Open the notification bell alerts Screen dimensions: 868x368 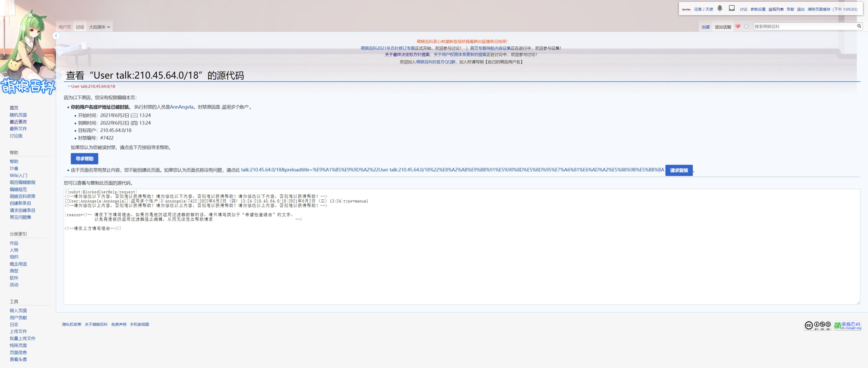pos(719,8)
